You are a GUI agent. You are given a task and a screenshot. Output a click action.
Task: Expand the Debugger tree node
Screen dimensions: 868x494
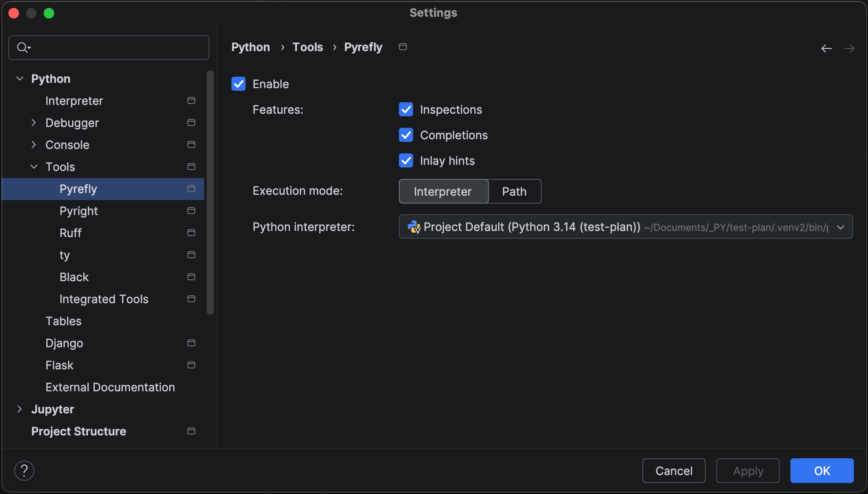pyautogui.click(x=34, y=123)
